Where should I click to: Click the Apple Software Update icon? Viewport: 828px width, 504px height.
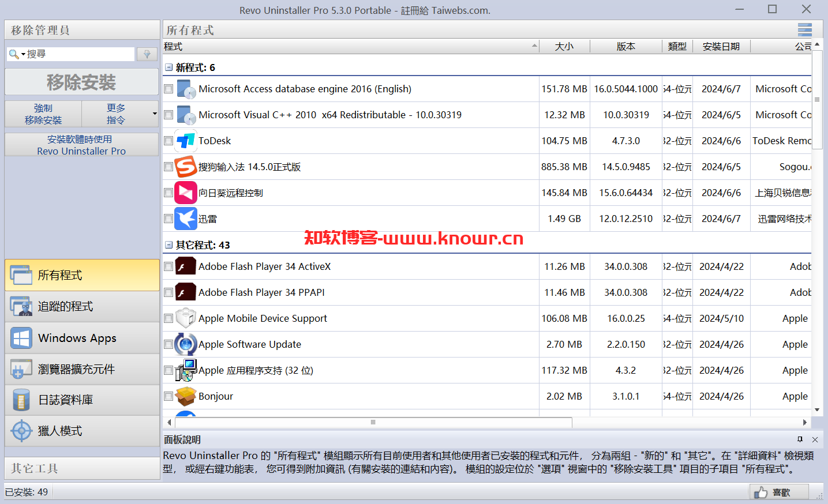[186, 344]
